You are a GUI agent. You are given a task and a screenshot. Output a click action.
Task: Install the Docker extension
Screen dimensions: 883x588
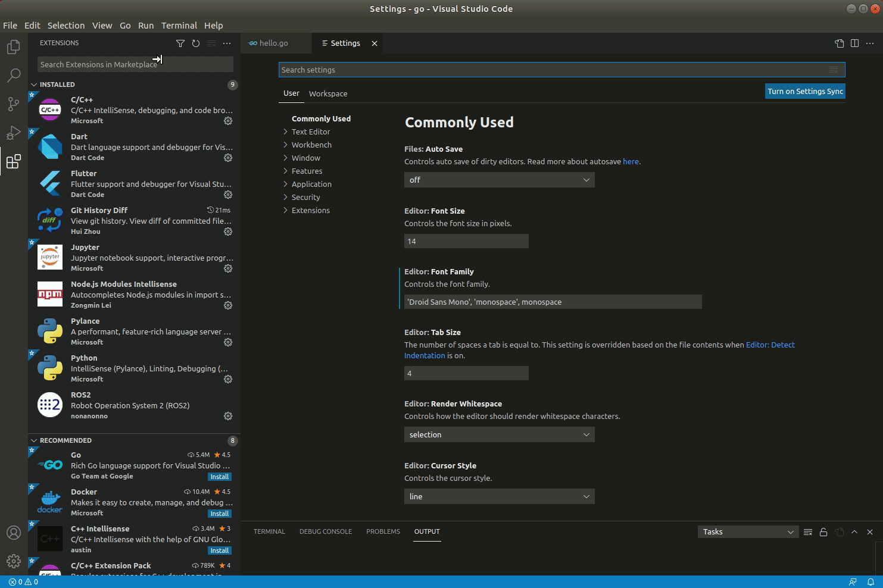(220, 514)
